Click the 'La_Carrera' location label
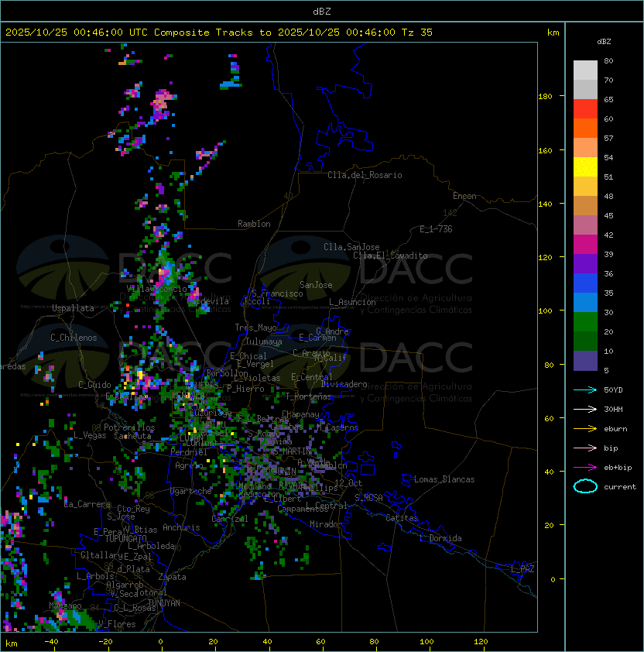The height and width of the screenshot is (652, 644). coord(87,504)
